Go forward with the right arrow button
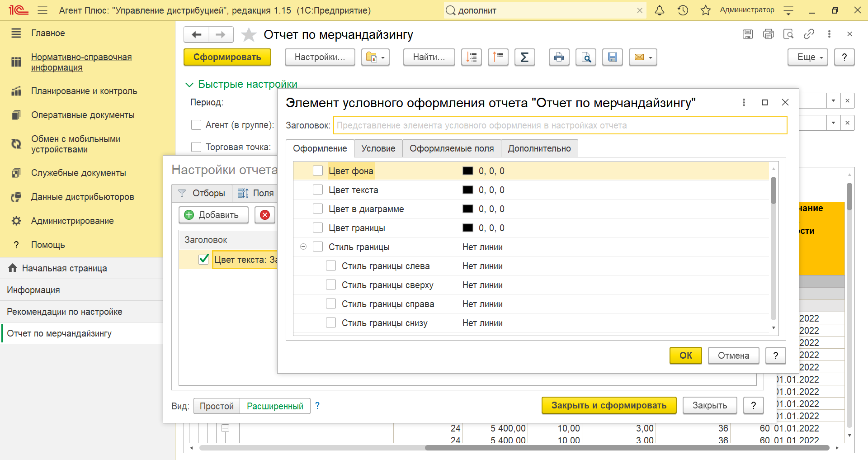The height and width of the screenshot is (460, 868). pyautogui.click(x=221, y=34)
